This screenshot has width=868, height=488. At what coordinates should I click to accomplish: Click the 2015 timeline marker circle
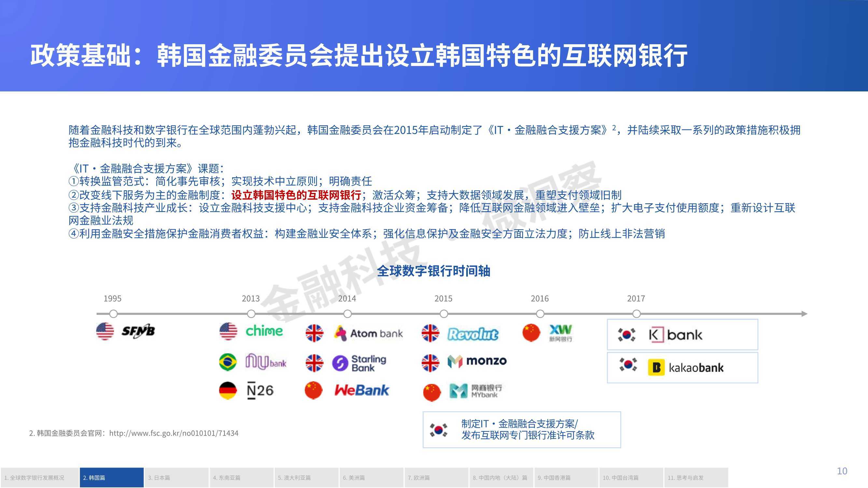(x=444, y=314)
